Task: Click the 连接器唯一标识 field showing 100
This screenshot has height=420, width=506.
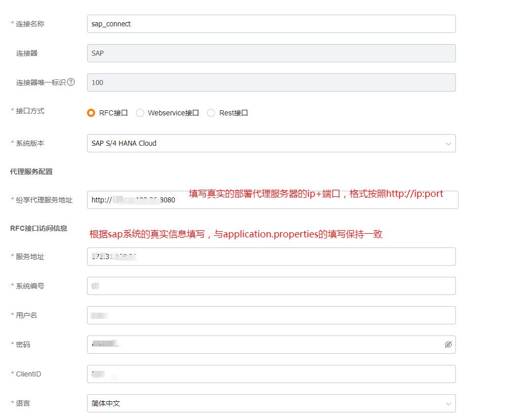Action: coord(271,82)
